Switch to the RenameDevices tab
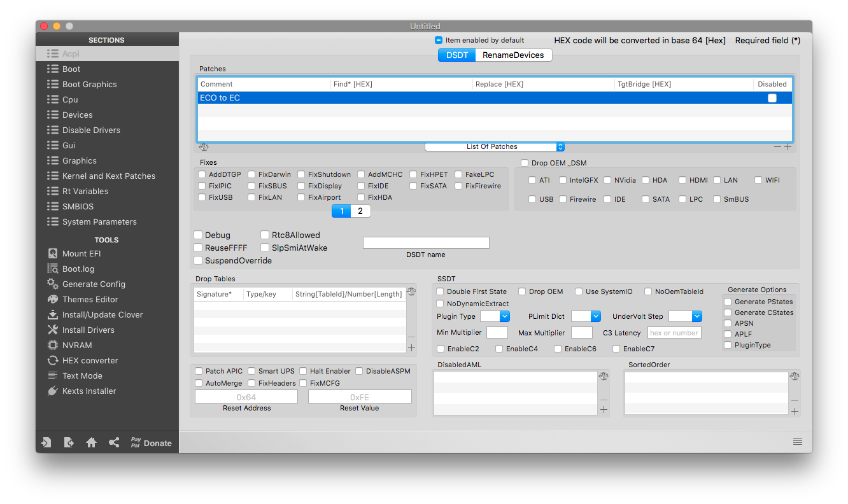This screenshot has width=848, height=504. pyautogui.click(x=513, y=55)
